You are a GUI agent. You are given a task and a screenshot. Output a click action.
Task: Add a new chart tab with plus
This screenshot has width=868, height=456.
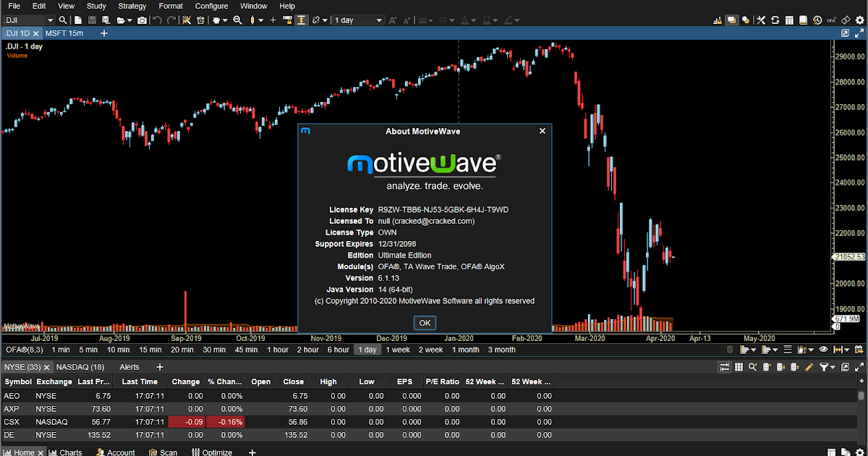[x=103, y=33]
